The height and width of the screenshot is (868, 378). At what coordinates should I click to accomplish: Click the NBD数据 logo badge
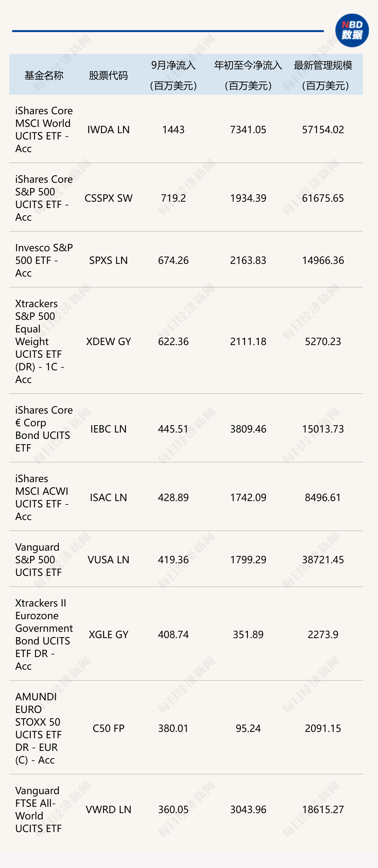pos(352,30)
